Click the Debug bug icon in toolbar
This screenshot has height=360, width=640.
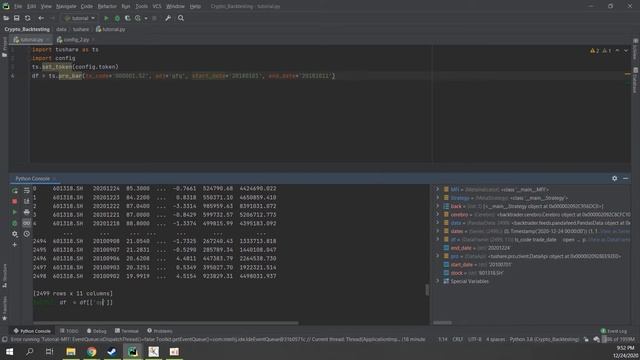tap(117, 18)
